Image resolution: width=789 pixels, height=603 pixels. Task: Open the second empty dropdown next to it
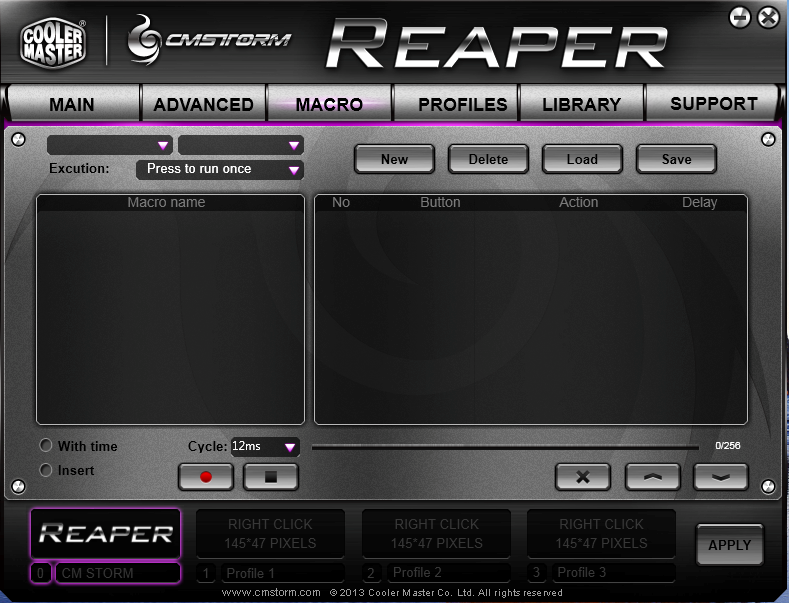click(x=241, y=145)
